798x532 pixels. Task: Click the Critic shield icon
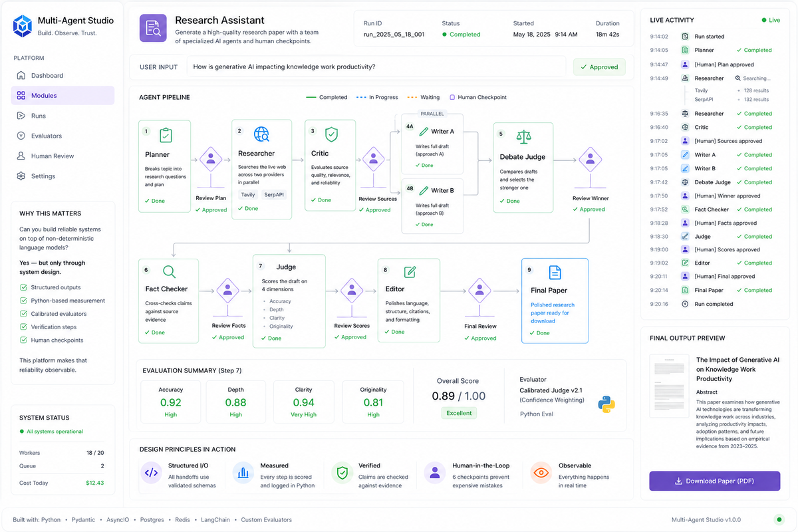tap(331, 135)
